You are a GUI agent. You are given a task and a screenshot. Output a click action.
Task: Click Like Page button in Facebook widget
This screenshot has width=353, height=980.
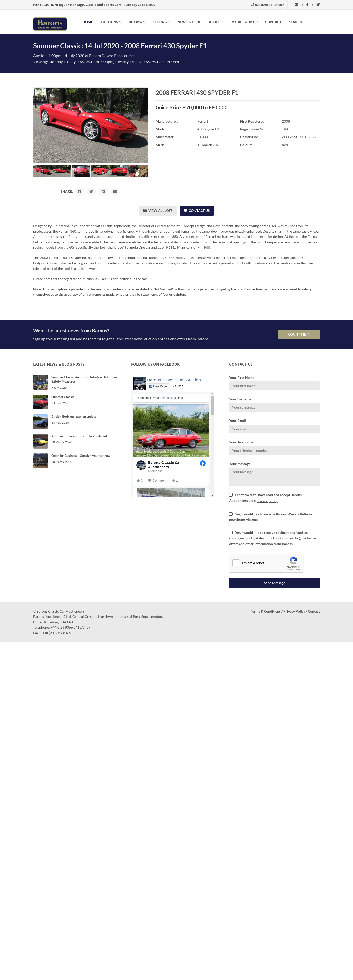(x=158, y=386)
